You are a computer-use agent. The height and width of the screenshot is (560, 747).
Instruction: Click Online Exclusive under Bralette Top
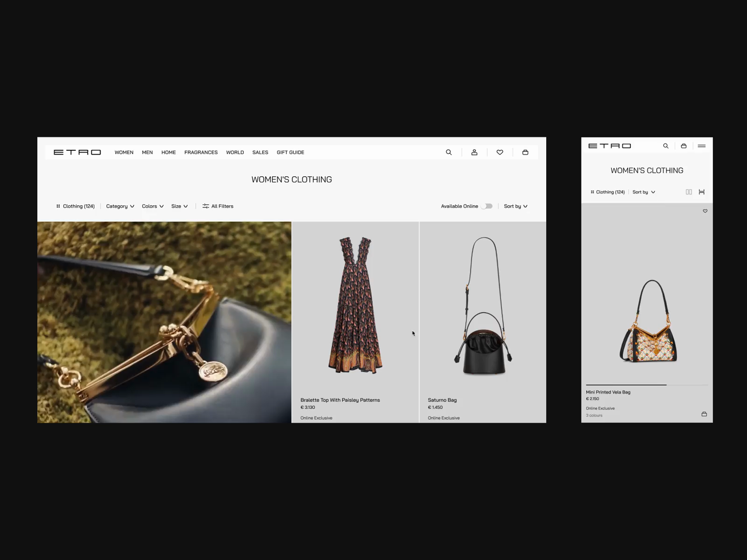316,418
